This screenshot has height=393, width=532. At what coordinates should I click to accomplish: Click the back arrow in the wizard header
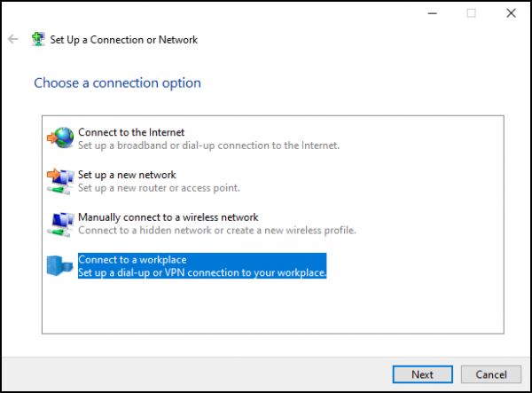click(12, 40)
